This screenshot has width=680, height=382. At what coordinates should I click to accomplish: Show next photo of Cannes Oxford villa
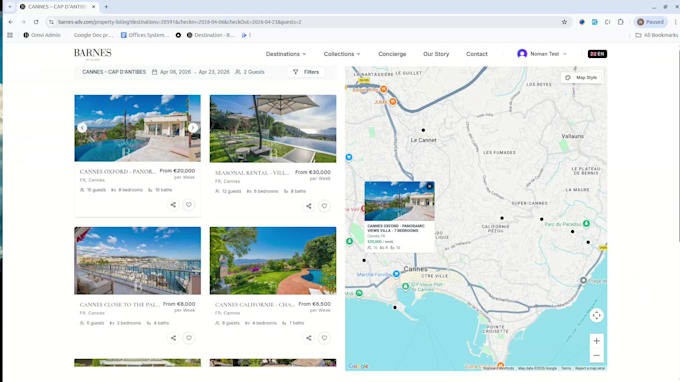coord(193,127)
